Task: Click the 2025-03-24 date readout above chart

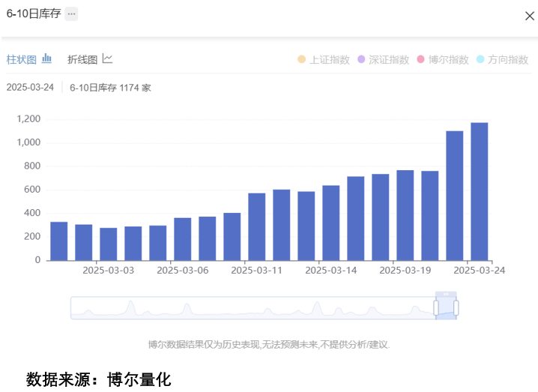Action: [30, 88]
